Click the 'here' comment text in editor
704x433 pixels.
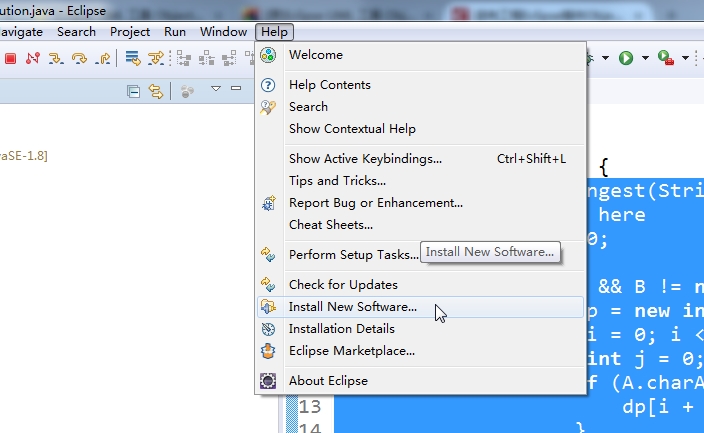pos(622,215)
